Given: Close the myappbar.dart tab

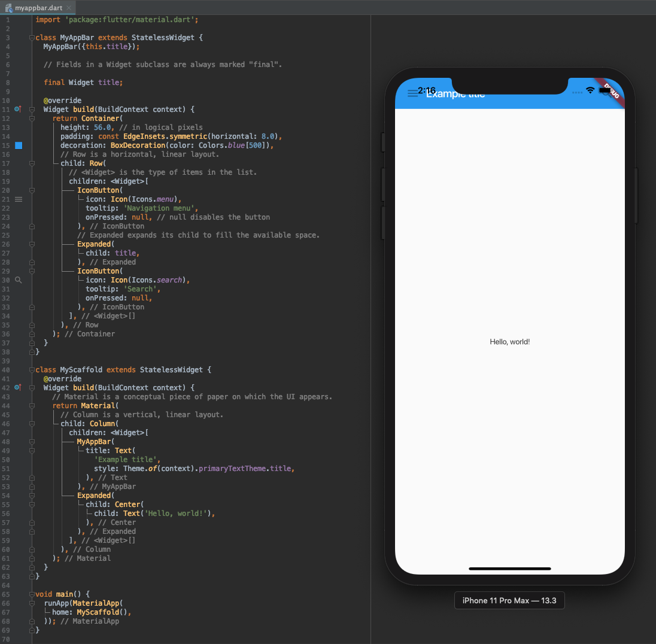Looking at the screenshot, I should [69, 8].
